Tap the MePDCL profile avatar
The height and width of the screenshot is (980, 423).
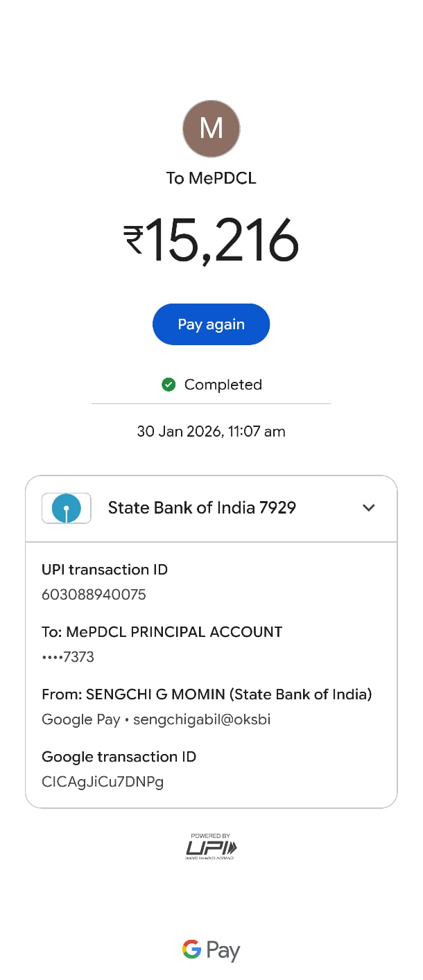pyautogui.click(x=211, y=129)
